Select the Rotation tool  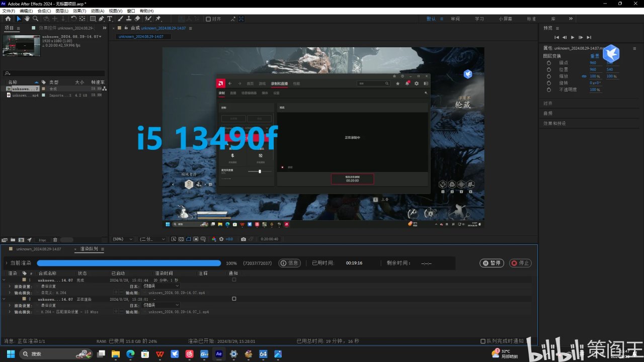tap(73, 19)
